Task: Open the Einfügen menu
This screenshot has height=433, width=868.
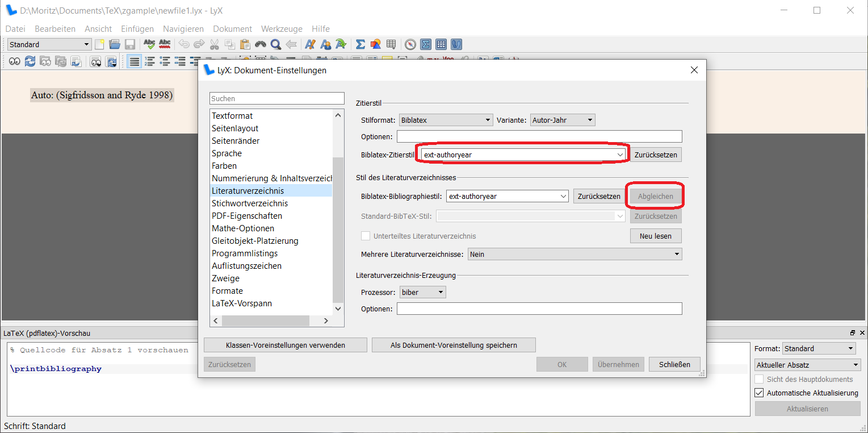Action: coord(137,28)
